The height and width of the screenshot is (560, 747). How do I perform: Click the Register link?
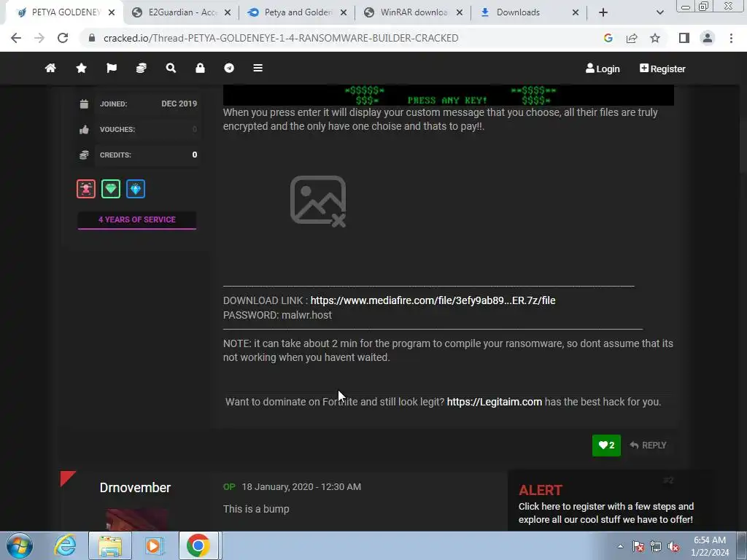click(x=662, y=69)
